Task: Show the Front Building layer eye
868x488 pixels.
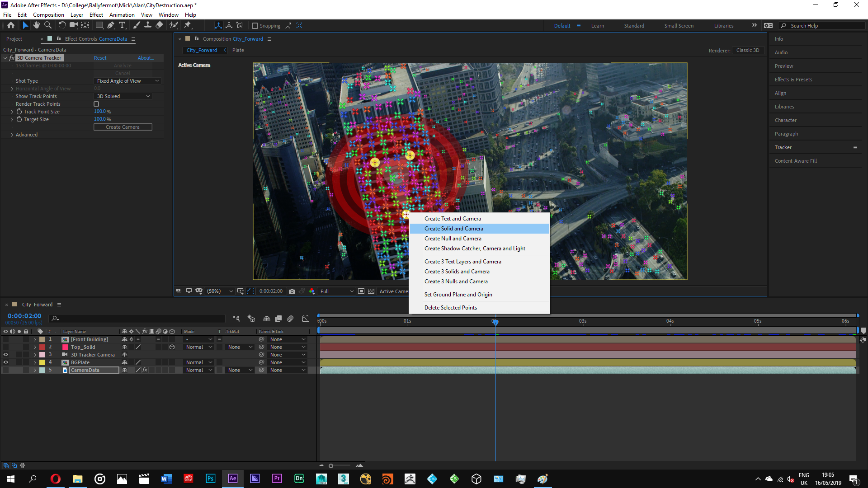Action: tap(6, 339)
